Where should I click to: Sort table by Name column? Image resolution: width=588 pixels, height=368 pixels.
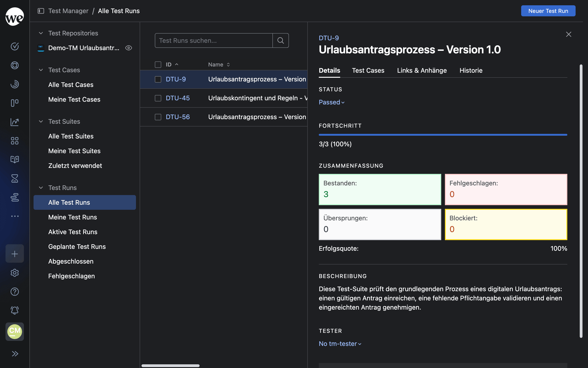point(219,64)
